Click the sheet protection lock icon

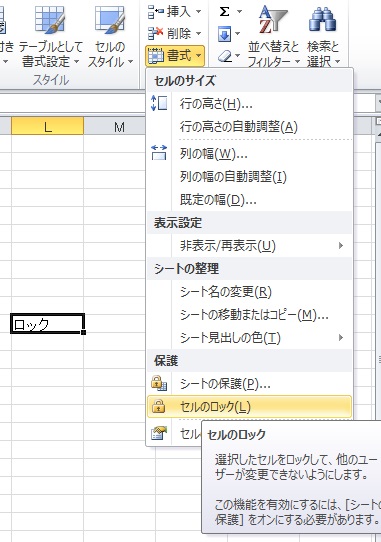(159, 383)
